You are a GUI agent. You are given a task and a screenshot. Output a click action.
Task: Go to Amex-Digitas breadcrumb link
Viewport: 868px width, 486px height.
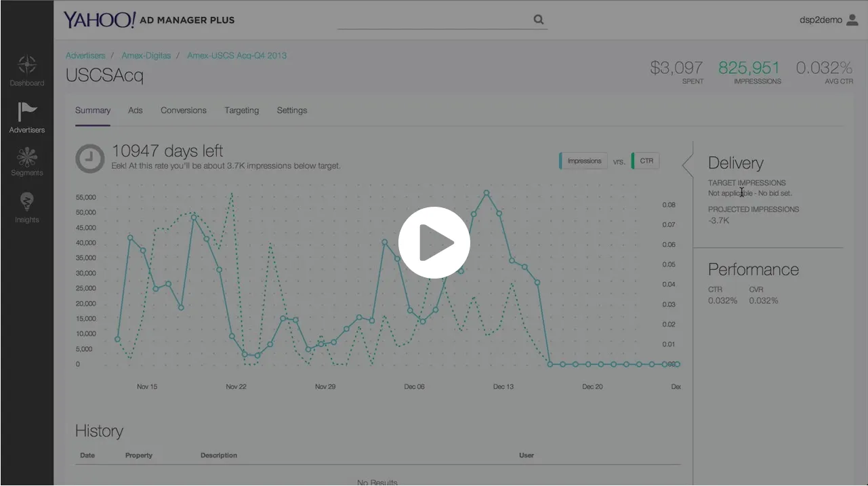(x=146, y=56)
